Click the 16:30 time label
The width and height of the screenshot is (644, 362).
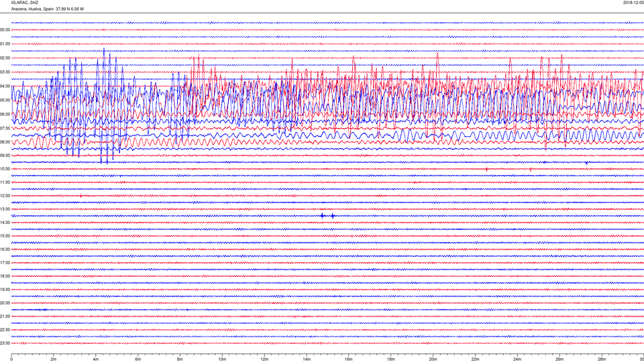coord(5,249)
